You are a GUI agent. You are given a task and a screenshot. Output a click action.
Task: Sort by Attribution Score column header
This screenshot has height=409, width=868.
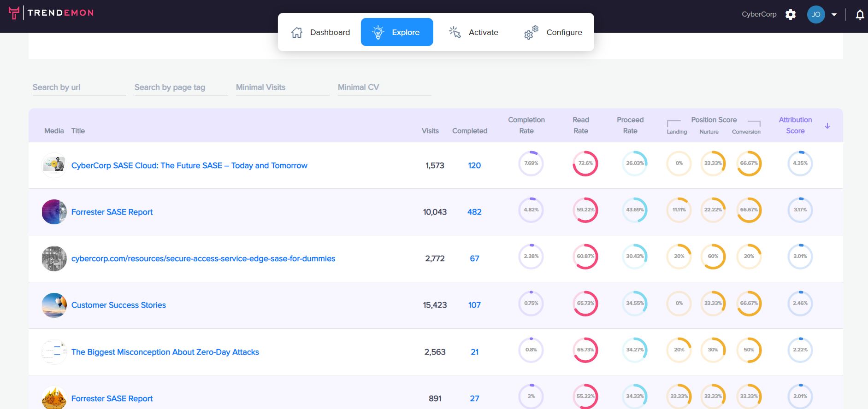pyautogui.click(x=795, y=125)
